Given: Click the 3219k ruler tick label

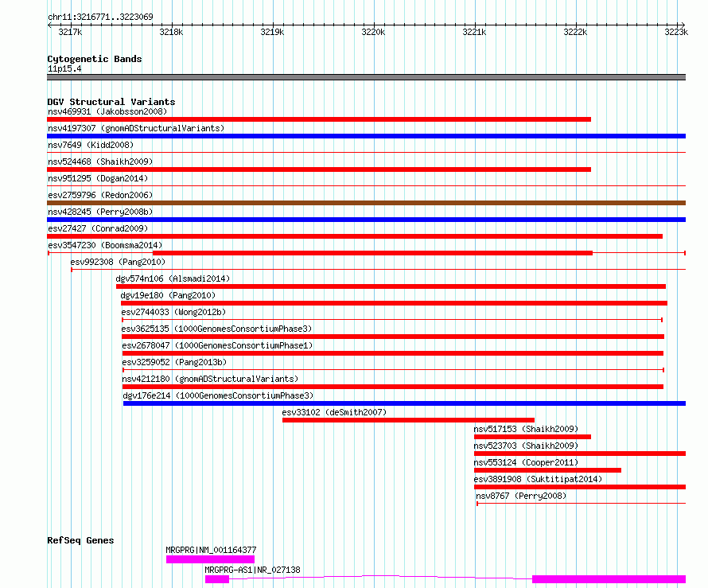Looking at the screenshot, I should (272, 32).
